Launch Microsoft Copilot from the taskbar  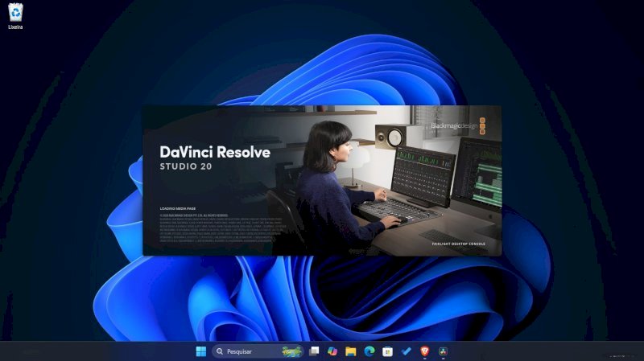pos(332,351)
